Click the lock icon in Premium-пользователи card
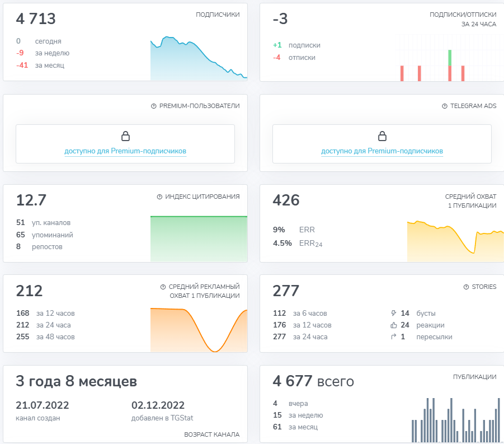Viewport: 504px width, 444px height. [125, 136]
